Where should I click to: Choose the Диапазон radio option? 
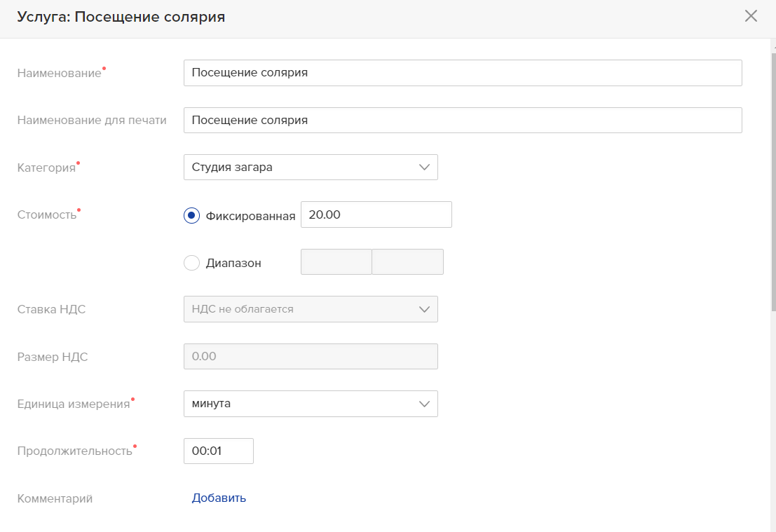coord(192,263)
